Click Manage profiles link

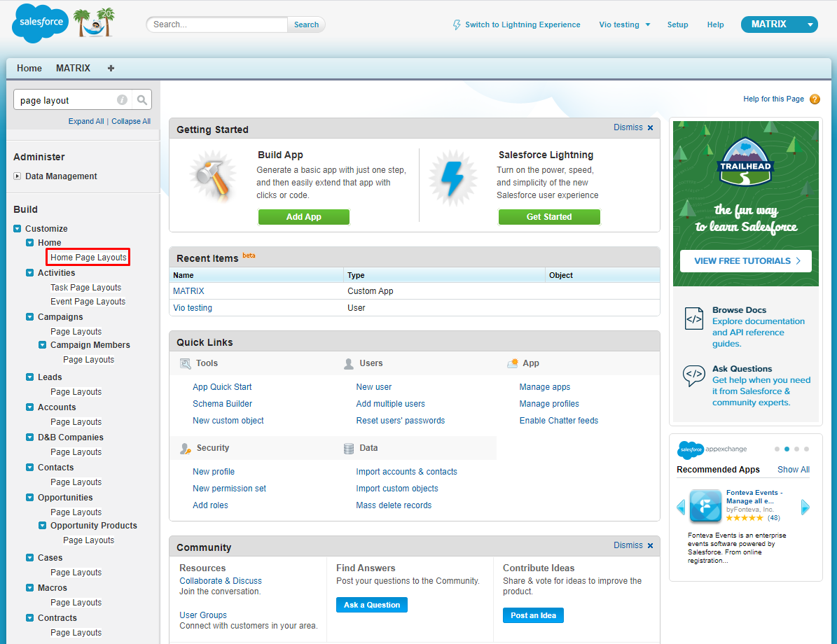(549, 404)
